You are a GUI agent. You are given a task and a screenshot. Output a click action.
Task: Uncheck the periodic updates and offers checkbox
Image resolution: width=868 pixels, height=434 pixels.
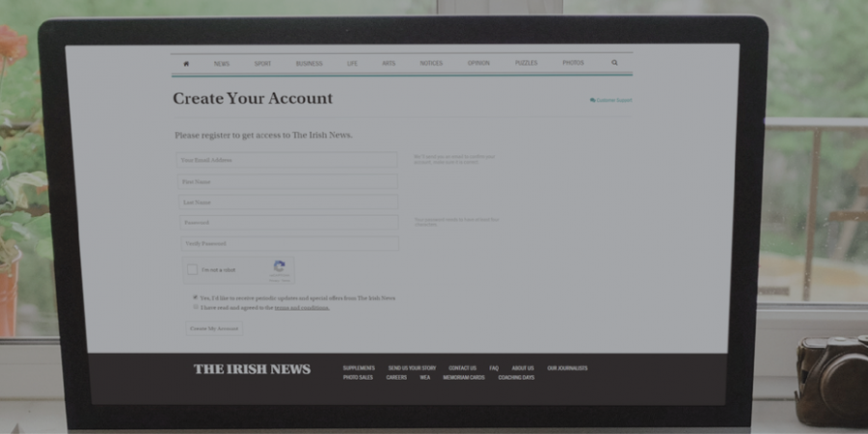[x=195, y=297]
